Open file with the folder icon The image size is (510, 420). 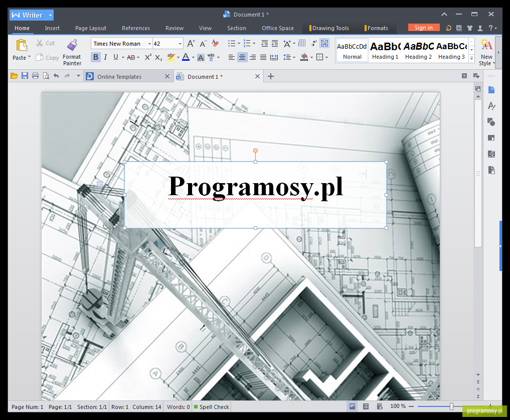click(14, 76)
